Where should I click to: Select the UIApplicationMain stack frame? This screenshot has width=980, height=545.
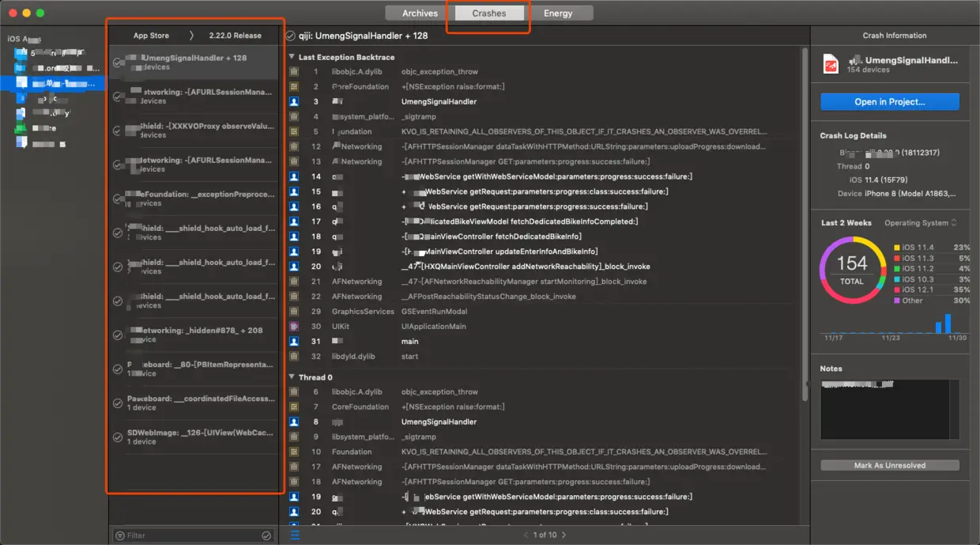click(545, 327)
